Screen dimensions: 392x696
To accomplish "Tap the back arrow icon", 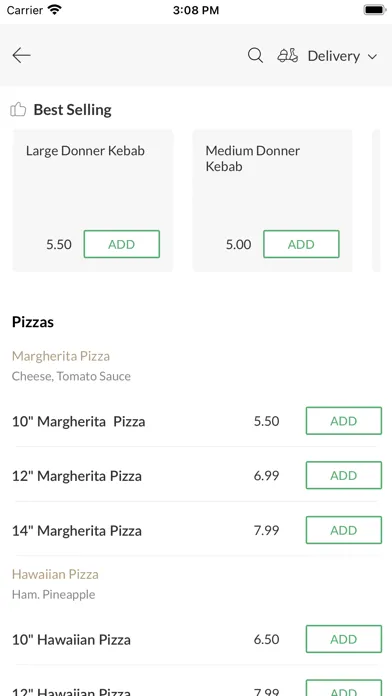I will [21, 55].
